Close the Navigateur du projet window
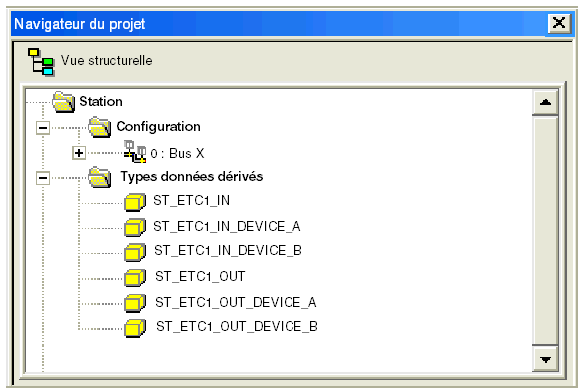The width and height of the screenshot is (583, 389). click(x=559, y=23)
